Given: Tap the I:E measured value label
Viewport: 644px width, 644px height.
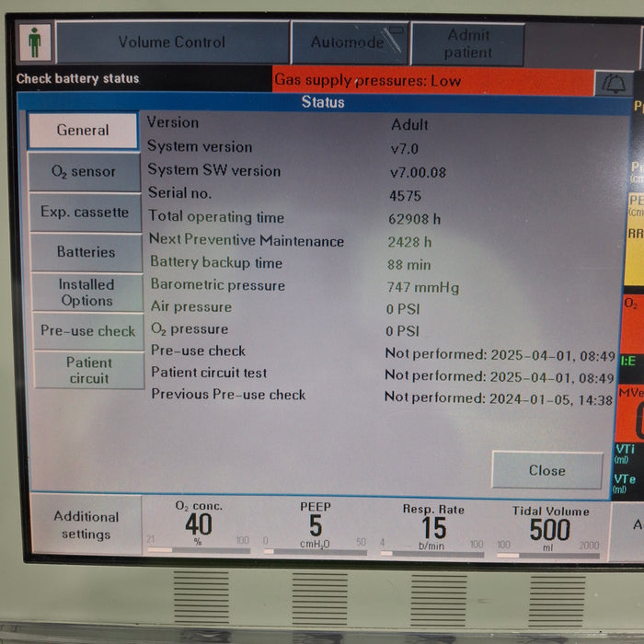Looking at the screenshot, I should click(x=628, y=361).
